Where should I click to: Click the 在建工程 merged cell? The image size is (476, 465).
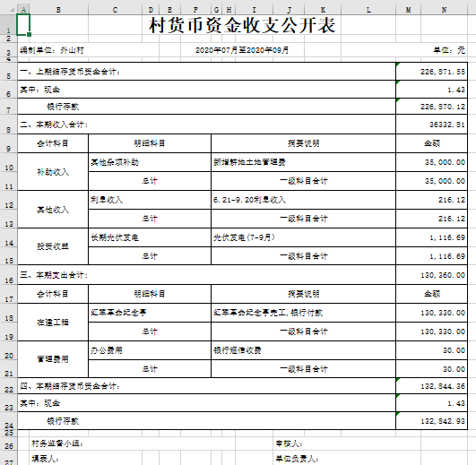click(x=53, y=323)
